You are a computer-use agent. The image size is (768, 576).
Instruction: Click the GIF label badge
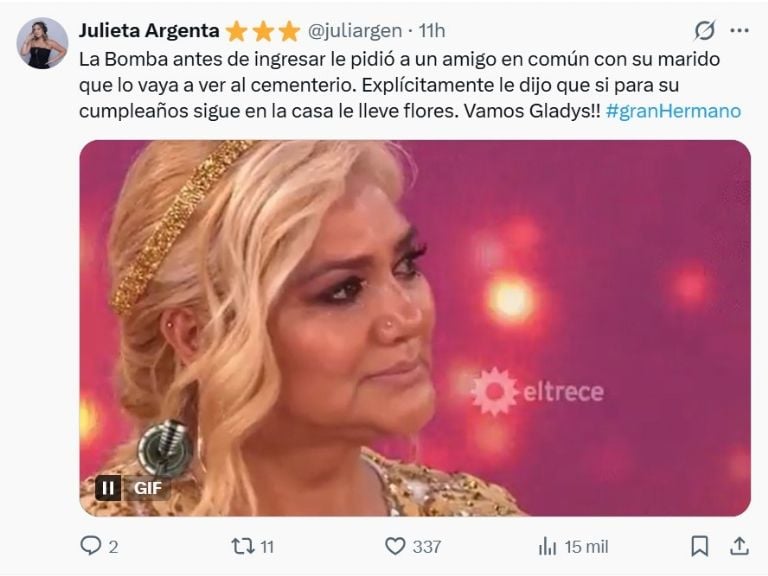[x=147, y=488]
